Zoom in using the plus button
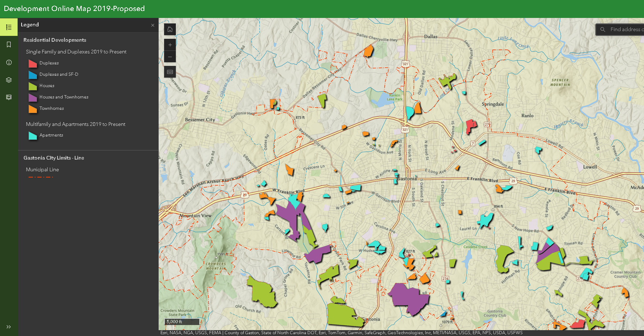This screenshot has height=336, width=644. click(170, 45)
